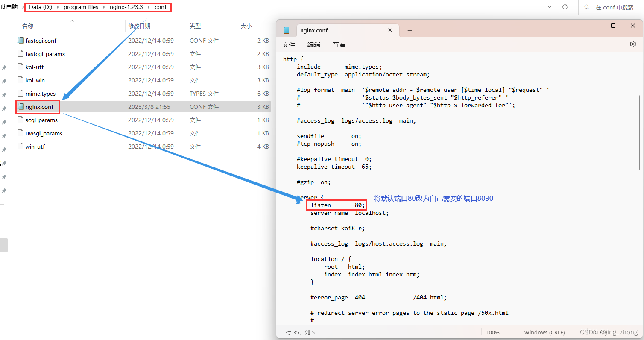Image resolution: width=644 pixels, height=340 pixels.
Task: Click koi-utf file icon
Action: [x=20, y=67]
